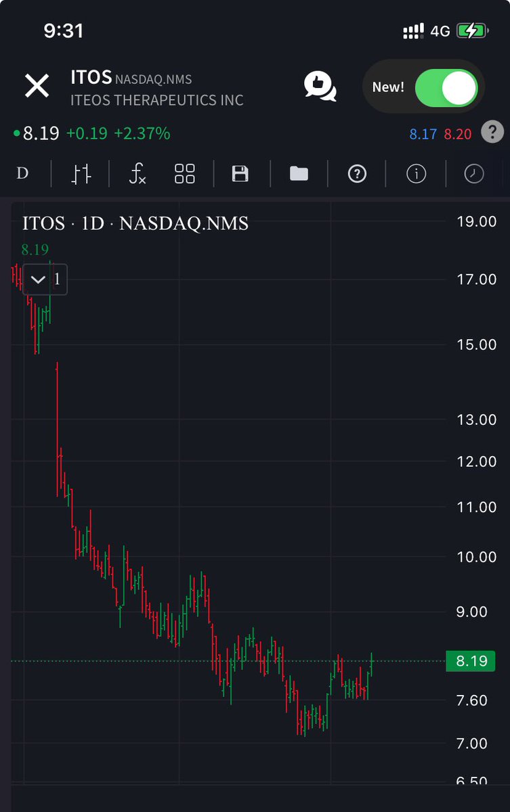This screenshot has height=812, width=510.
Task: Tap the last price 8.19 in header
Action: [x=41, y=133]
